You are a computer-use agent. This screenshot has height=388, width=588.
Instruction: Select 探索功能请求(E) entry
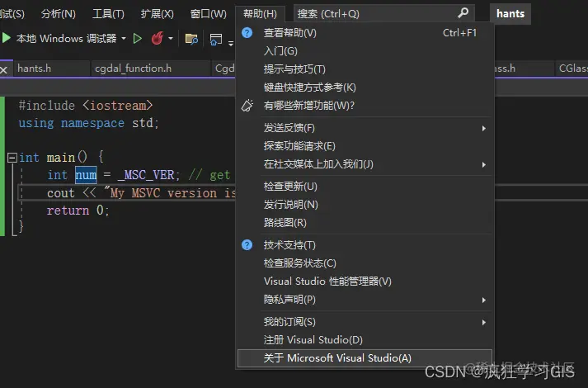pos(365,146)
